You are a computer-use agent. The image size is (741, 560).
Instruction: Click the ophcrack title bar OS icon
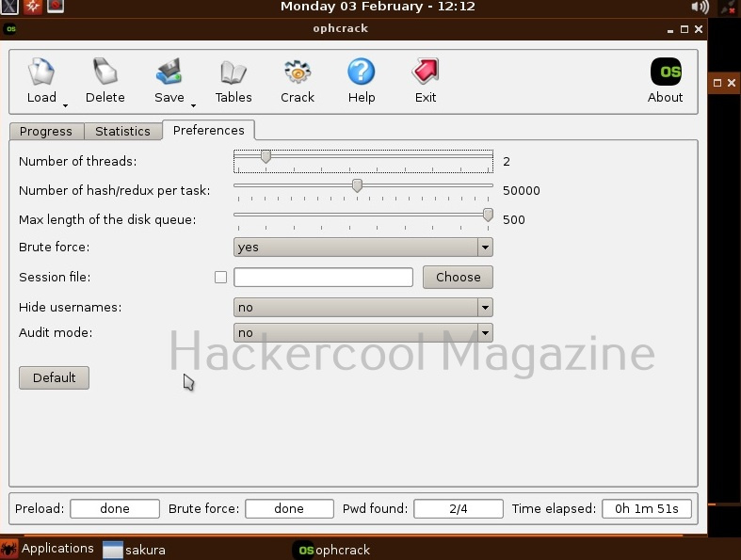(x=10, y=29)
